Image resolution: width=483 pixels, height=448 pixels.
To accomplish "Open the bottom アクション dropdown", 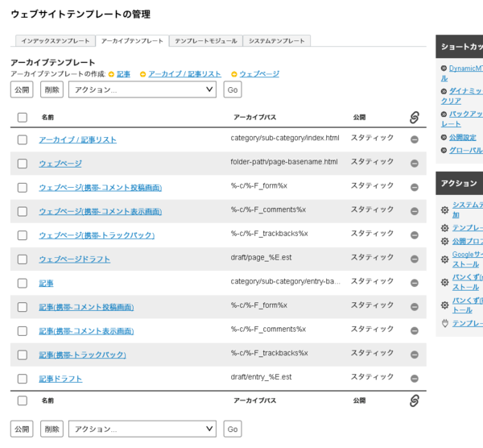I will click(x=142, y=429).
